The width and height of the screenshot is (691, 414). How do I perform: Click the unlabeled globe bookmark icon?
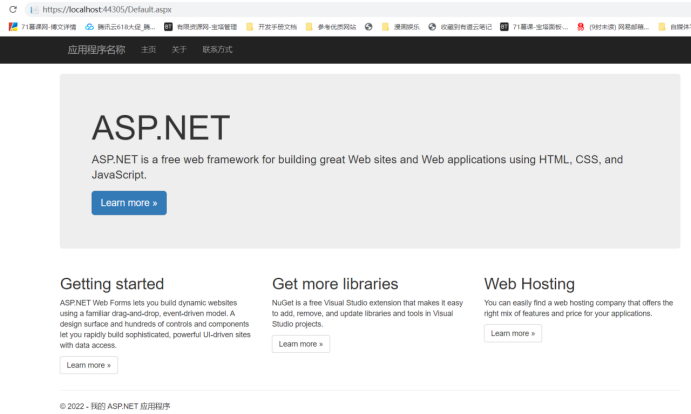click(x=368, y=27)
